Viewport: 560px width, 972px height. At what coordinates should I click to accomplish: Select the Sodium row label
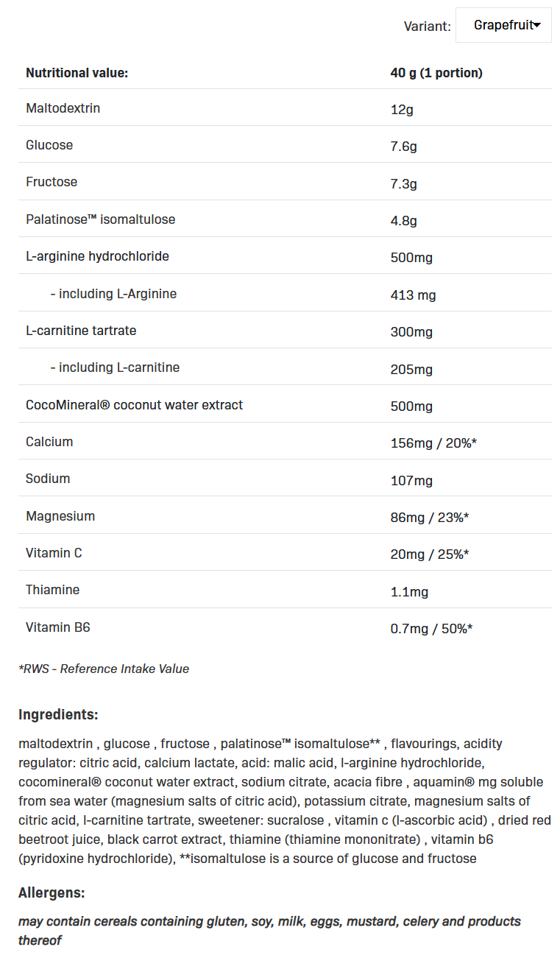point(48,479)
